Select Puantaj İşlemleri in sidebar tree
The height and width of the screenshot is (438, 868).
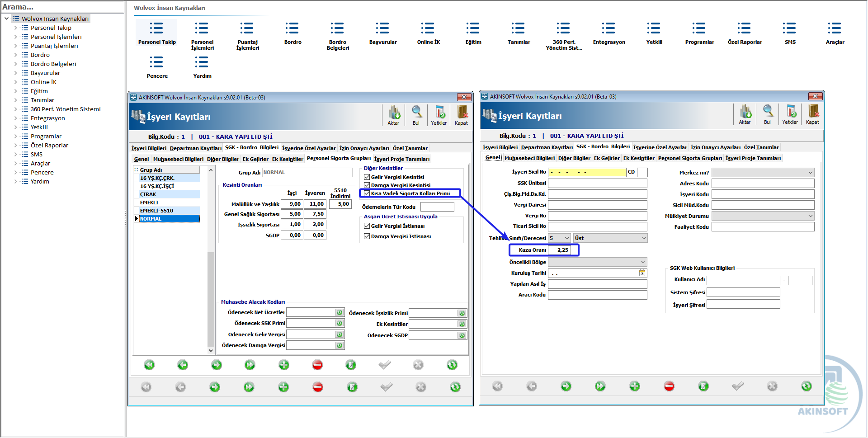pyautogui.click(x=54, y=46)
